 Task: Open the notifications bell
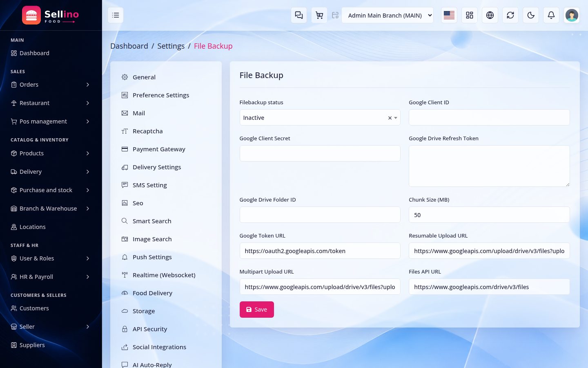coord(551,15)
